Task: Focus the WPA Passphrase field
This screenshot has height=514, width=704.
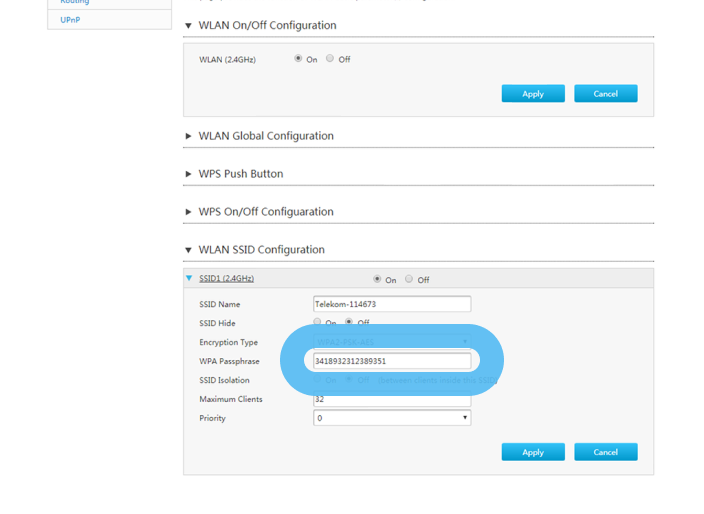Action: [391, 361]
